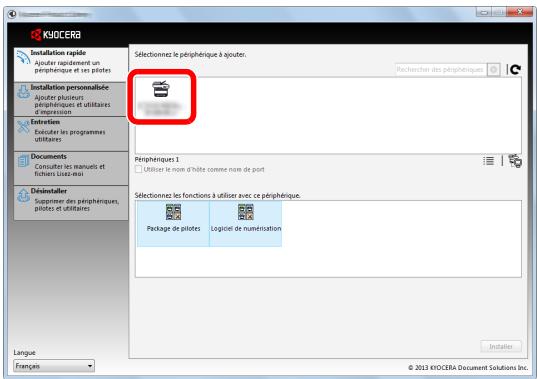
Task: Click the 'Périphériques 1' count label
Action: click(157, 160)
